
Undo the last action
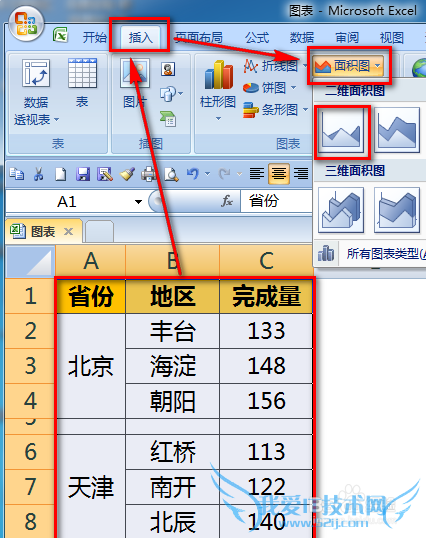193,174
